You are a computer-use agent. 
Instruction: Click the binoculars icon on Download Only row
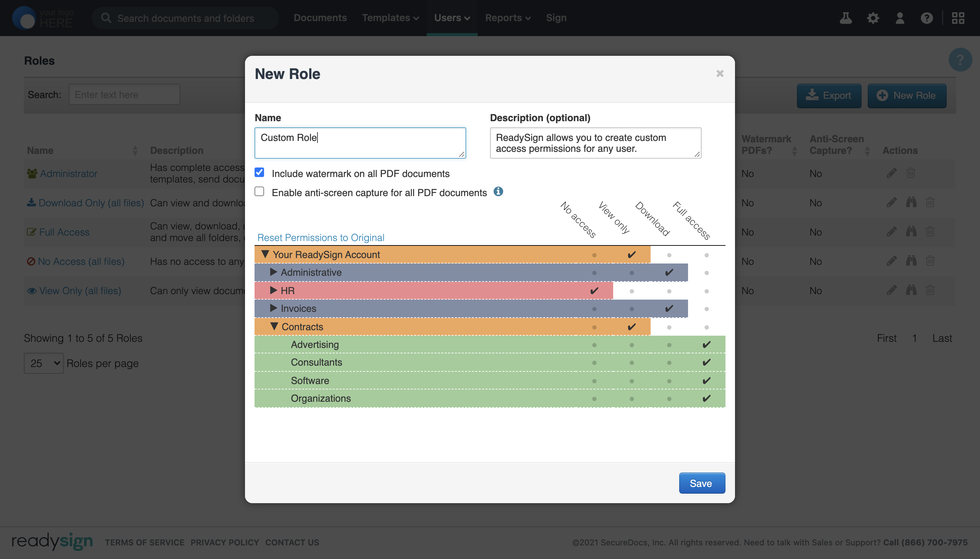912,202
